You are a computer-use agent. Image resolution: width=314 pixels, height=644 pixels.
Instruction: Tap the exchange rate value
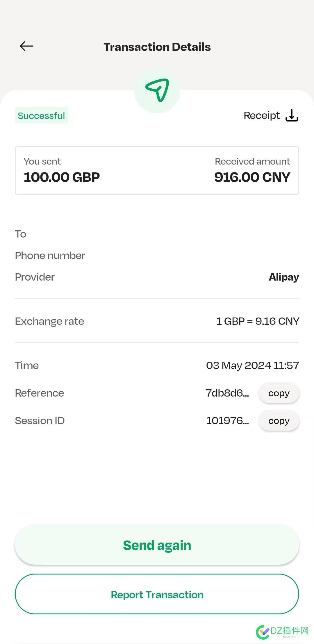tap(258, 321)
